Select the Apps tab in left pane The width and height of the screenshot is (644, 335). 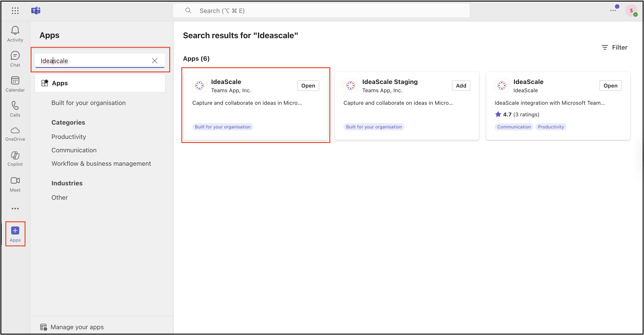100,83
